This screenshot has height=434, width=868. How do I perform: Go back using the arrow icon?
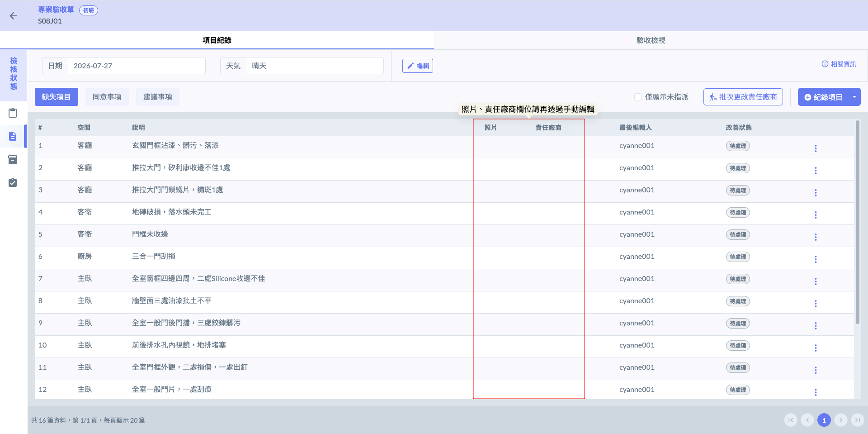click(14, 16)
